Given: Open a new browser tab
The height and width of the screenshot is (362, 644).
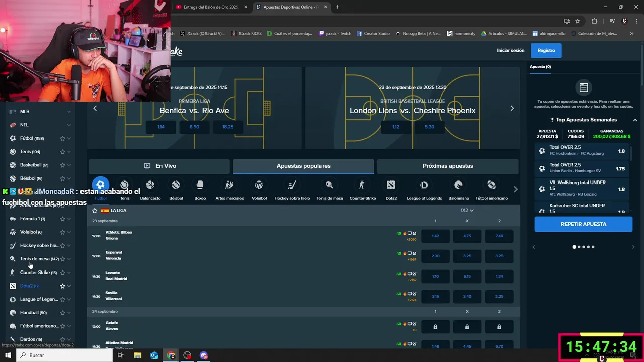Looking at the screenshot, I should click(x=337, y=7).
